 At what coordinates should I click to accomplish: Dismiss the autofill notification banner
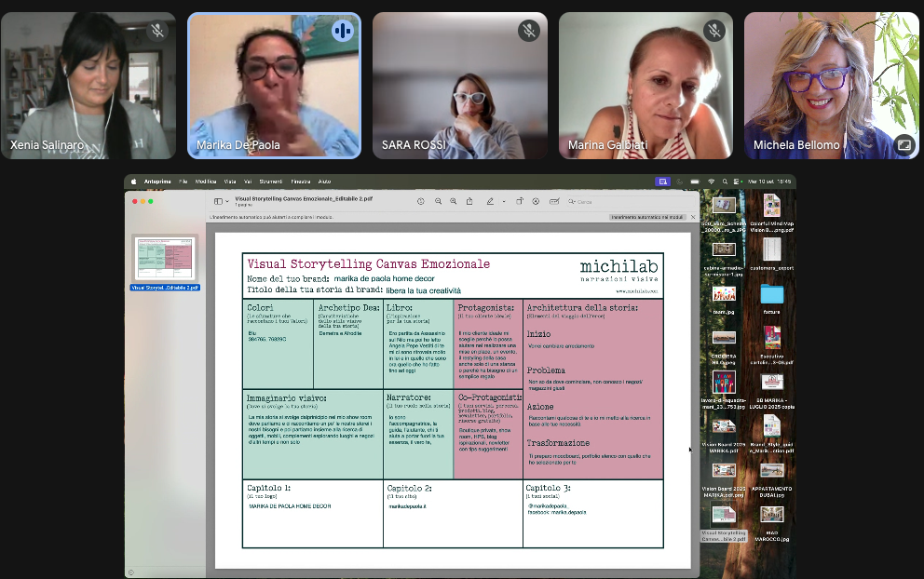pyautogui.click(x=693, y=217)
